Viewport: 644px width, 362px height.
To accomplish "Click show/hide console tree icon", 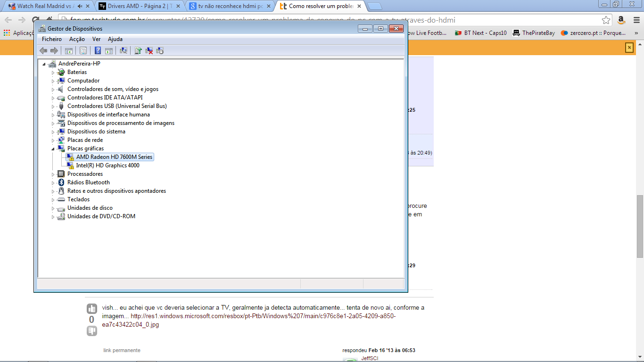I will click(x=69, y=51).
